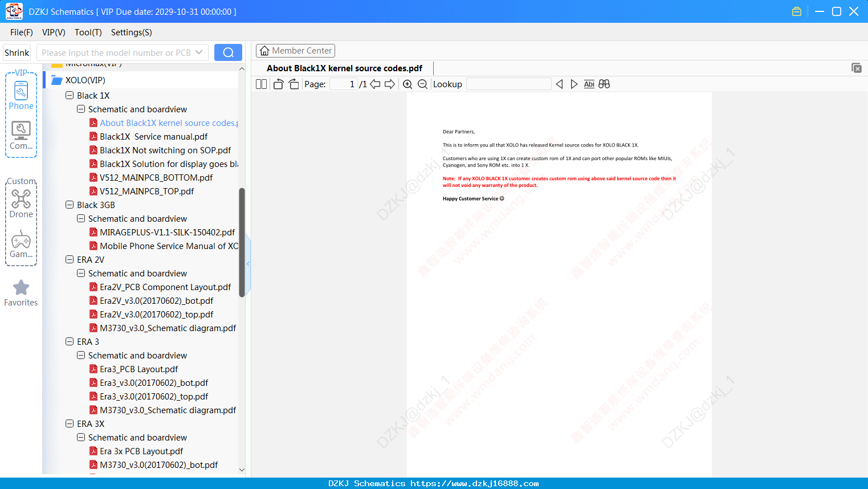Image resolution: width=868 pixels, height=489 pixels.
Task: Click the Page number field
Action: tap(344, 84)
